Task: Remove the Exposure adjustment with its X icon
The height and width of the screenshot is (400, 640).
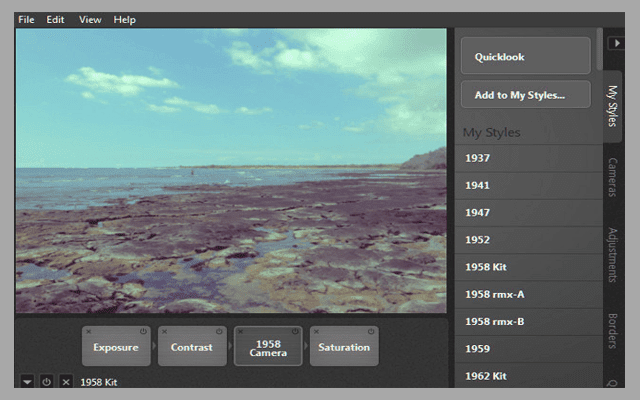Action: (88, 332)
